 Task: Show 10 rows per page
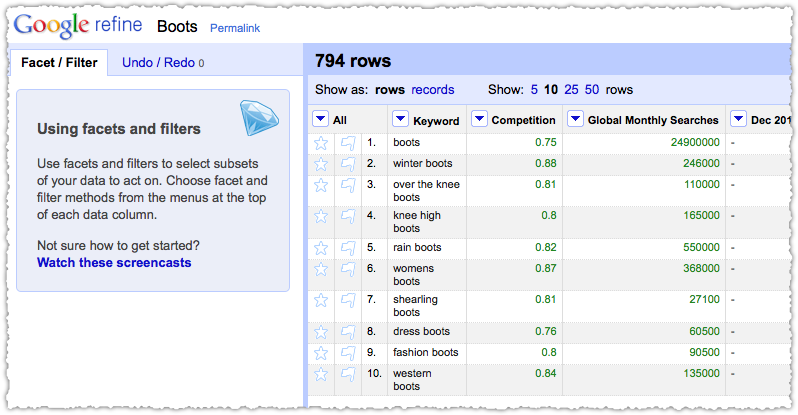(551, 90)
